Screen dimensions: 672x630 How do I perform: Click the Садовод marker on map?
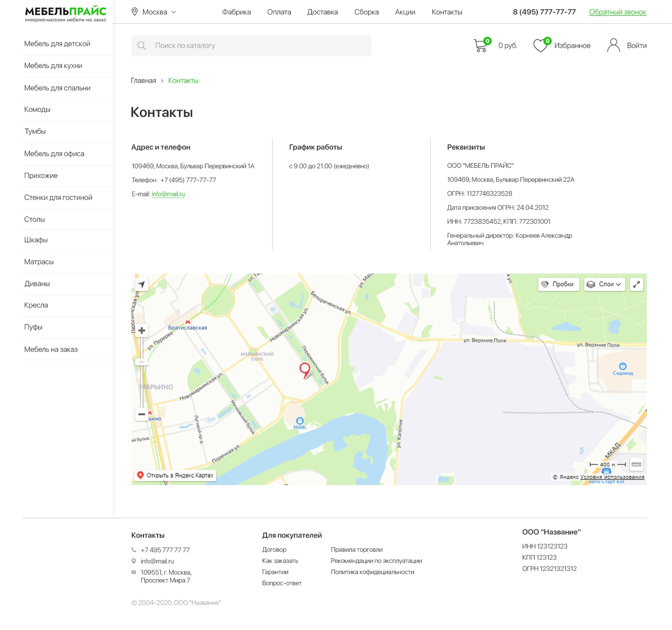click(623, 366)
